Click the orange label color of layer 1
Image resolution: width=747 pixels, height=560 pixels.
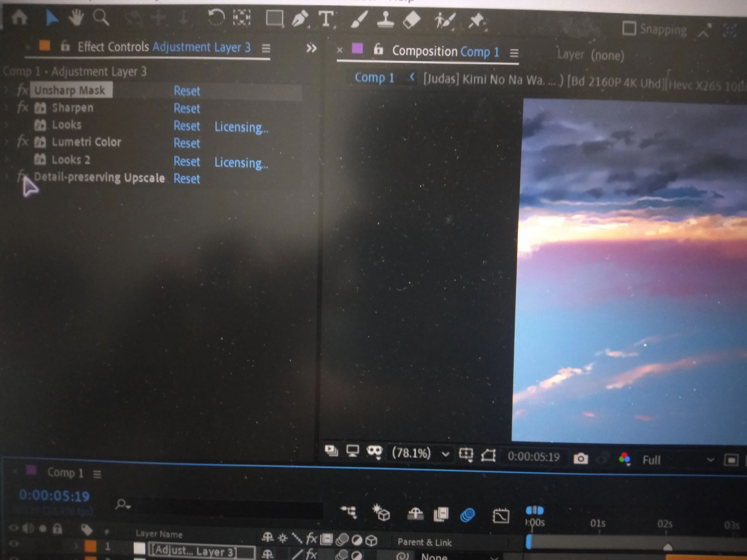[90, 546]
